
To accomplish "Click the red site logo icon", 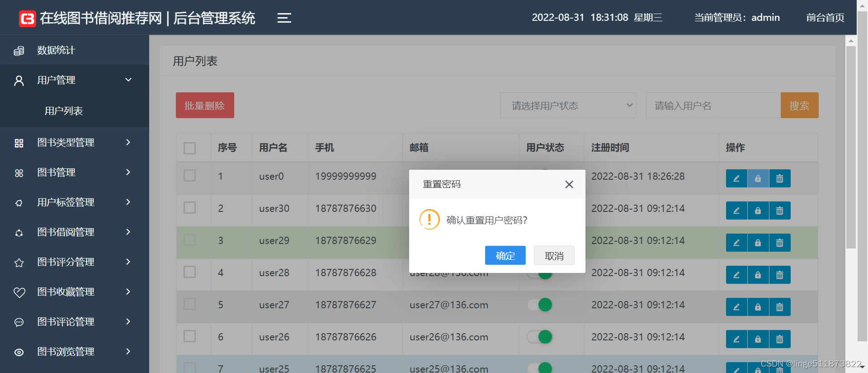I will [x=28, y=19].
